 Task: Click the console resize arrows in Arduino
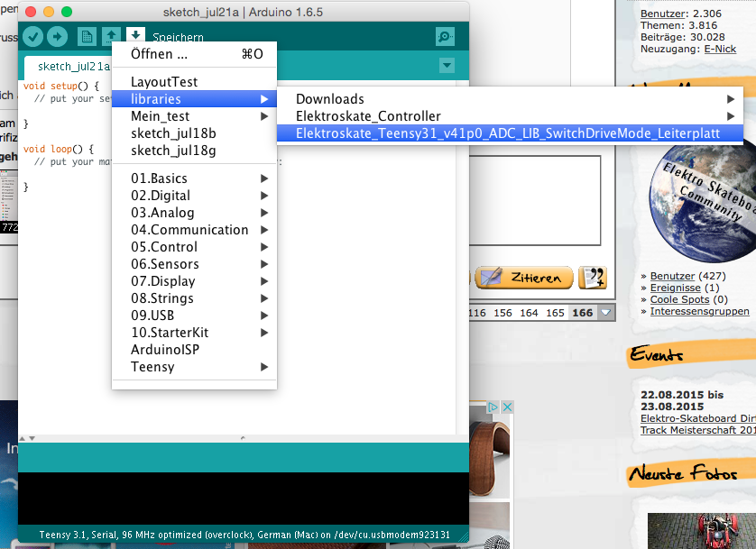[27, 438]
